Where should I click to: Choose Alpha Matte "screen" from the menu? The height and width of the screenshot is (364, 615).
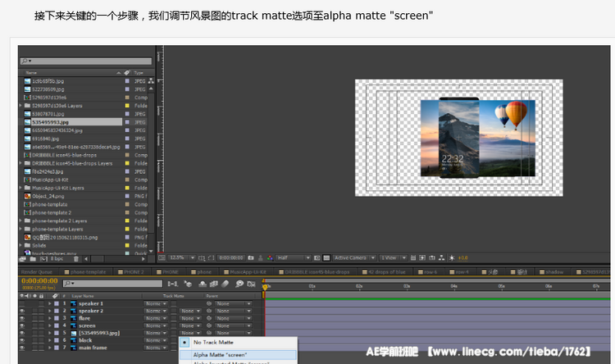pos(238,355)
